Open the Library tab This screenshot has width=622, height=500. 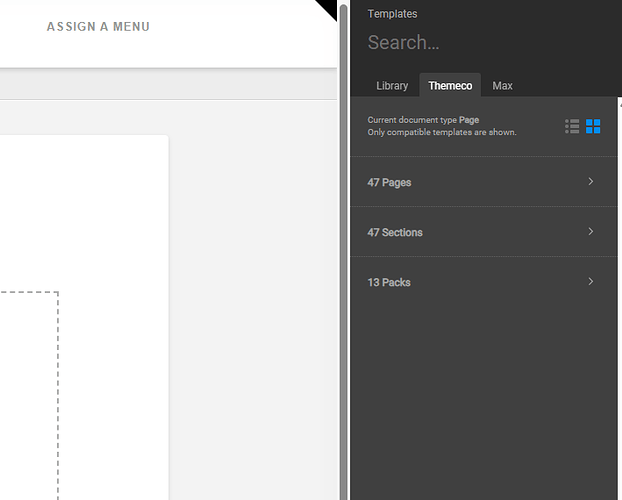click(392, 86)
